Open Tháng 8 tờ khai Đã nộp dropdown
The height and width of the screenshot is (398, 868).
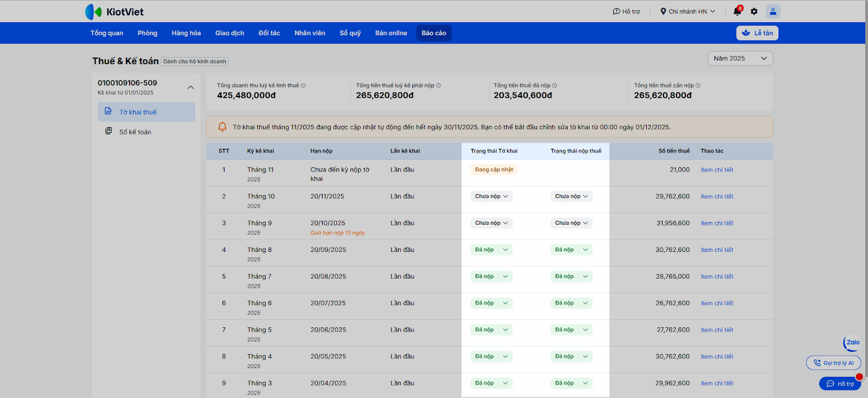(491, 250)
